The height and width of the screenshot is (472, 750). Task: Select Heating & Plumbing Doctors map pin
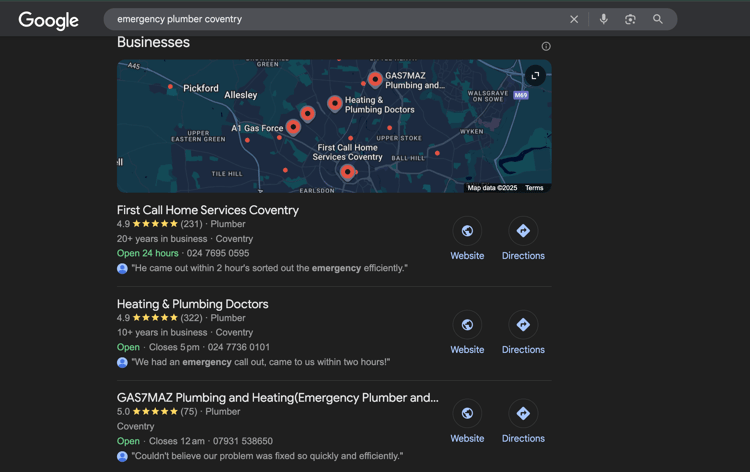coord(335,103)
